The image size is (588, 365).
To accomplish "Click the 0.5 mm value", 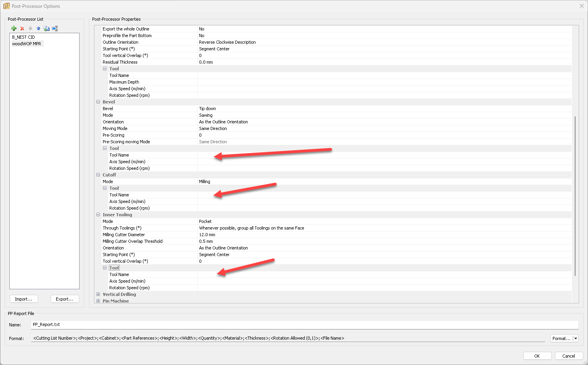I will point(206,241).
